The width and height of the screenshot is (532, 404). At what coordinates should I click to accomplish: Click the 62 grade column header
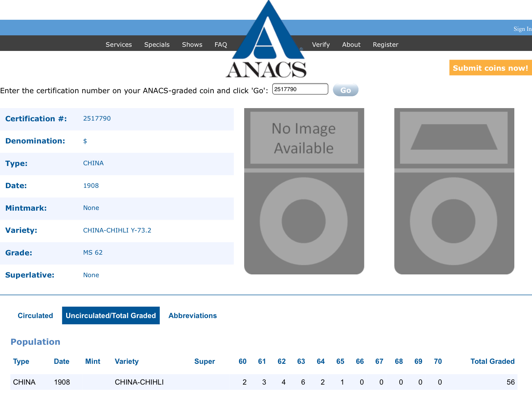282,361
